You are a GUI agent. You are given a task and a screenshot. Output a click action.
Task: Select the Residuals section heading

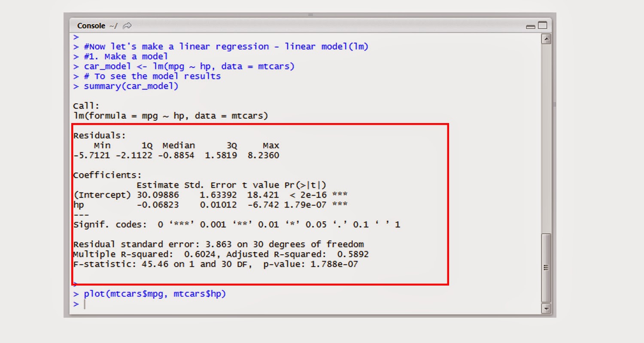[x=99, y=135]
